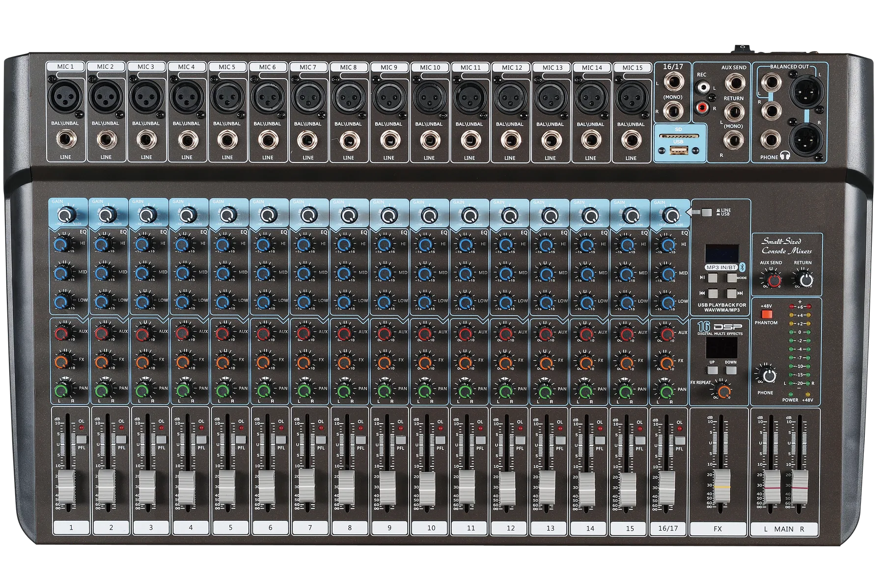884x588 pixels.
Task: Click the HI EQ knob on channel 7
Action: [x=304, y=244]
